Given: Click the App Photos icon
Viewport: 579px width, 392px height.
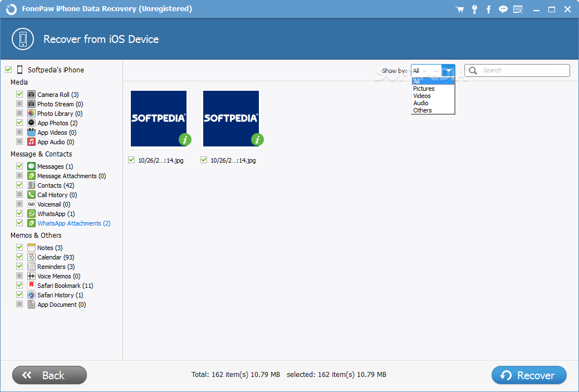Looking at the screenshot, I should click(x=31, y=122).
